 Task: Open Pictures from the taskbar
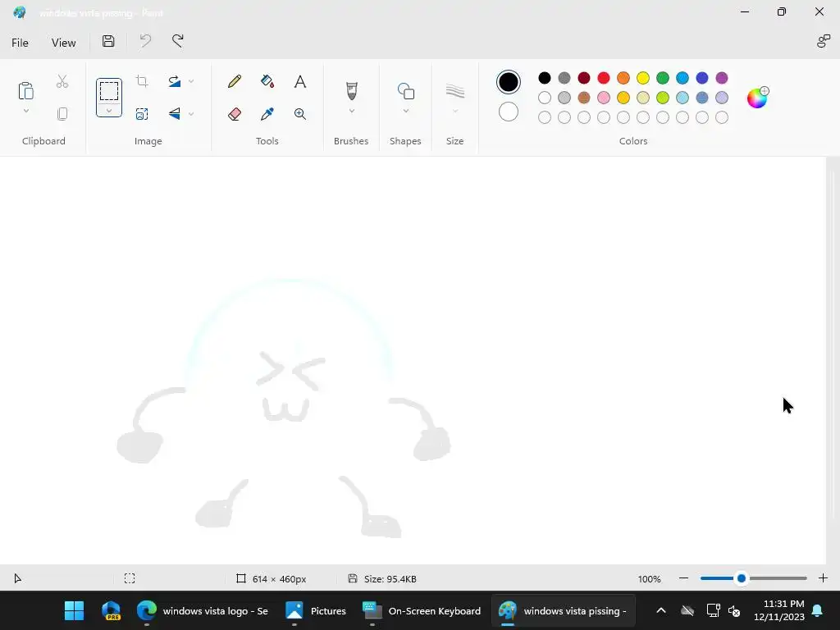click(x=316, y=610)
